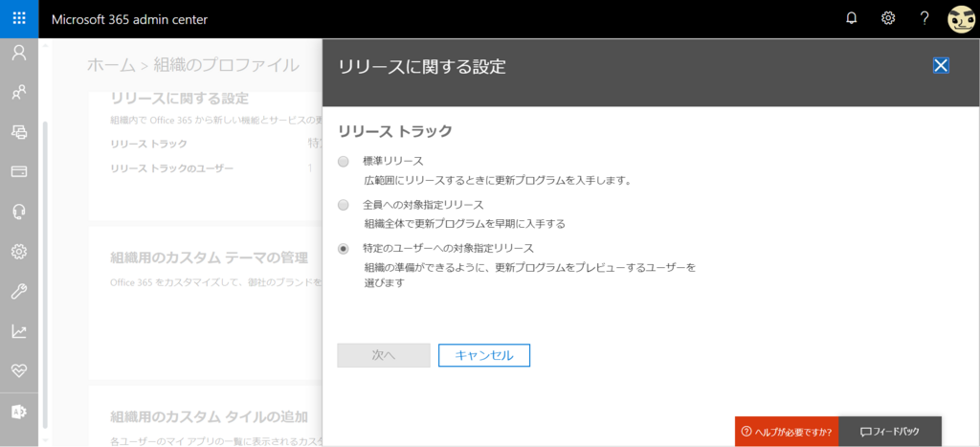Viewport: 980px width, 447px height.
Task: Select 標準リリース radio button
Action: [344, 162]
